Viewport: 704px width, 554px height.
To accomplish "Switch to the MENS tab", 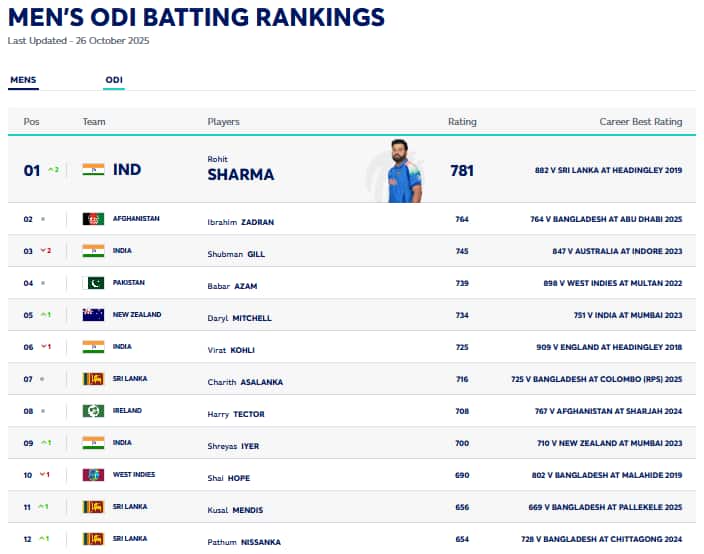I will (x=23, y=79).
